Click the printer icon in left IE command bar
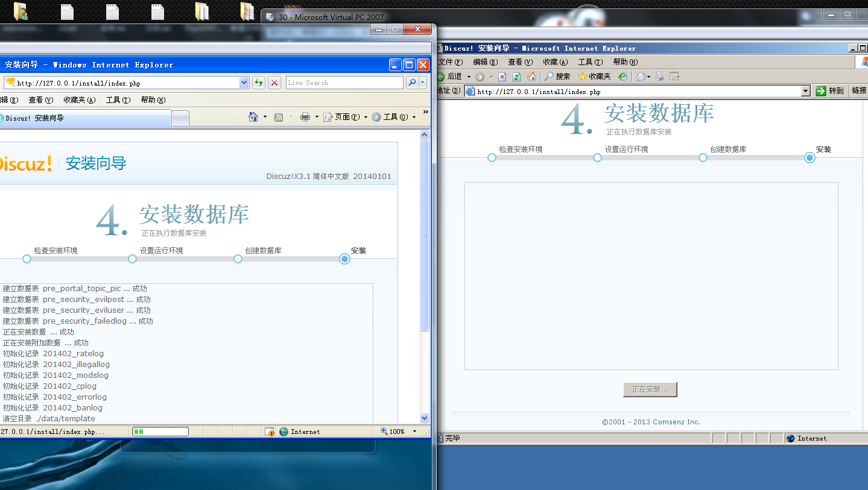868x490 pixels. coord(305,117)
